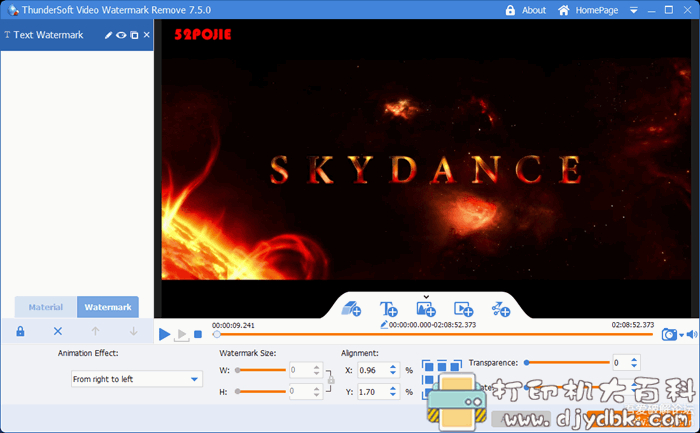This screenshot has width=700, height=433.
Task: Click the orange video timeline seek bar
Action: pos(433,334)
